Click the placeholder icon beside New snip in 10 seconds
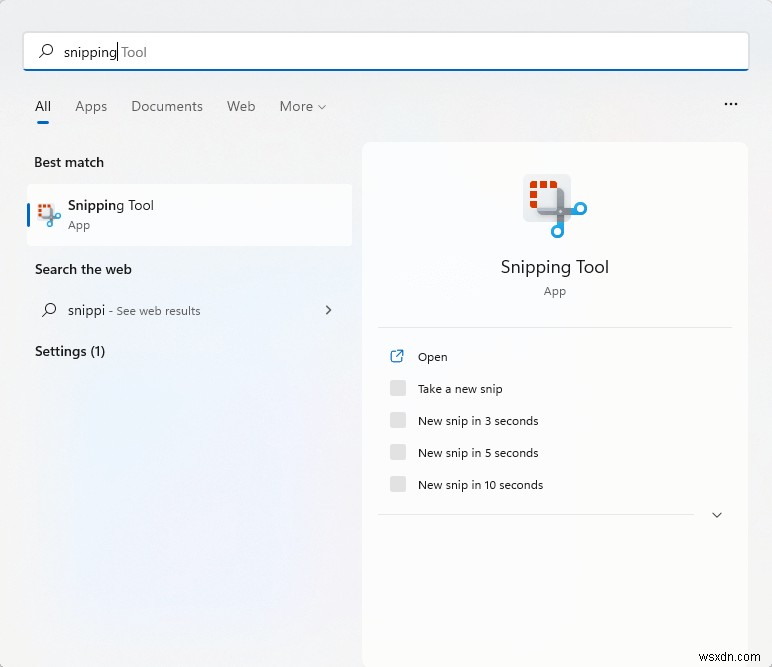Image resolution: width=772 pixels, height=667 pixels. coord(398,484)
